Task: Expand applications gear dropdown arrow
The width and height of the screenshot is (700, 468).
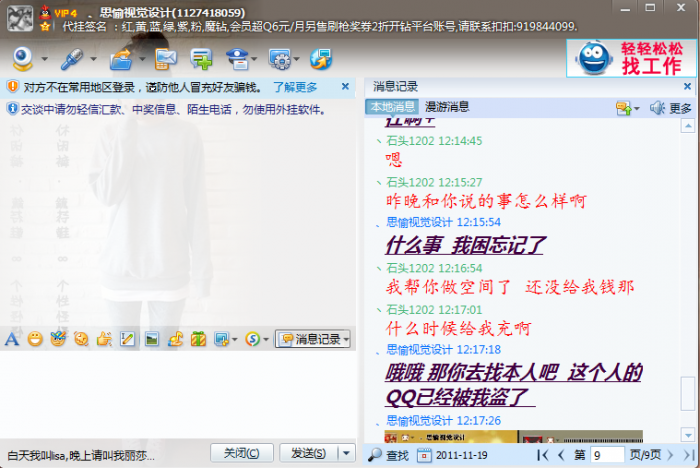Action: [296, 58]
